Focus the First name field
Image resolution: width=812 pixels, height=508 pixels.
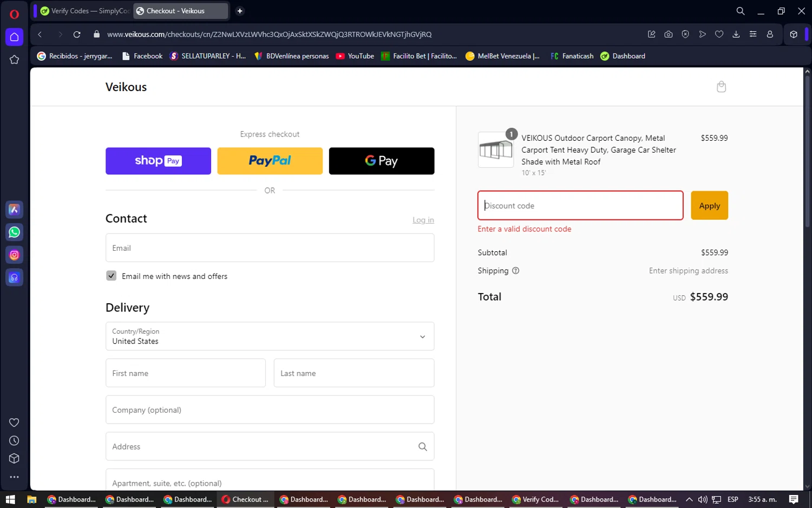[186, 373]
